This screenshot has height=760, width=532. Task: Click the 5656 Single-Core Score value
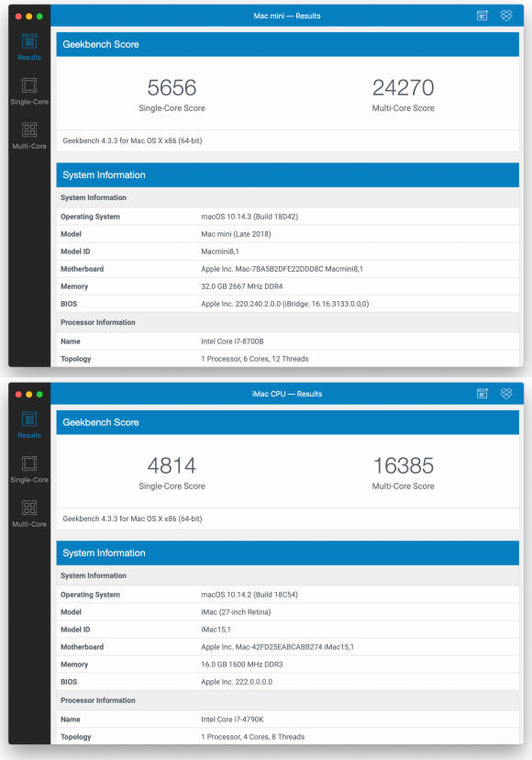pyautogui.click(x=172, y=88)
